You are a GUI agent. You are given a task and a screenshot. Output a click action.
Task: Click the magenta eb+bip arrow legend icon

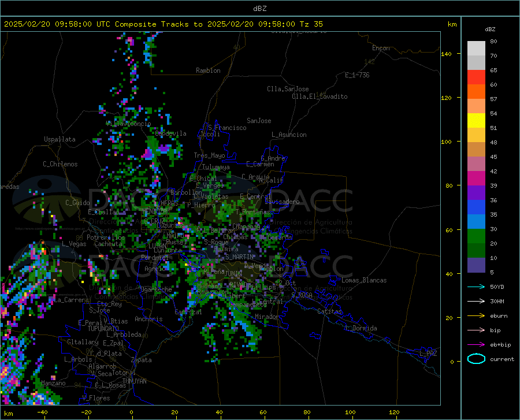tap(476, 345)
